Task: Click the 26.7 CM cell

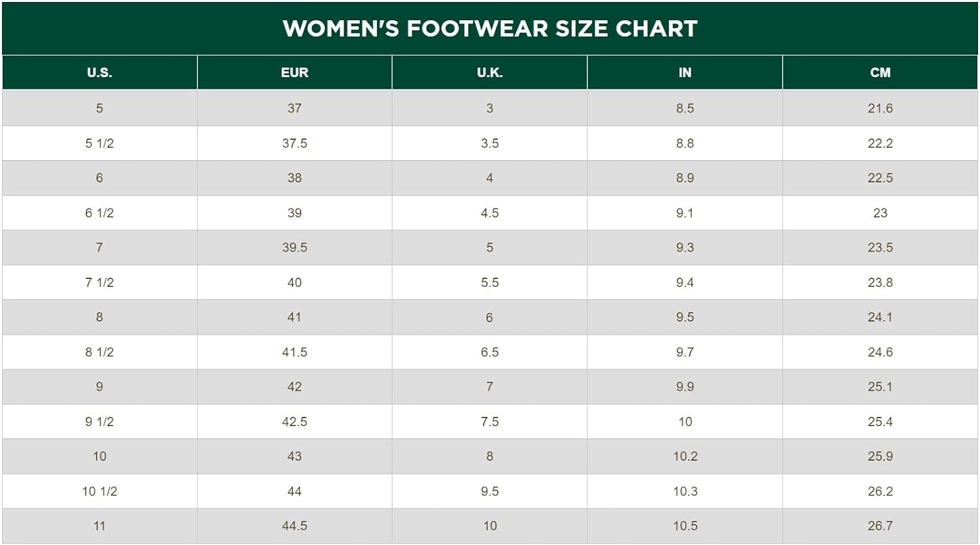Action: (x=880, y=526)
